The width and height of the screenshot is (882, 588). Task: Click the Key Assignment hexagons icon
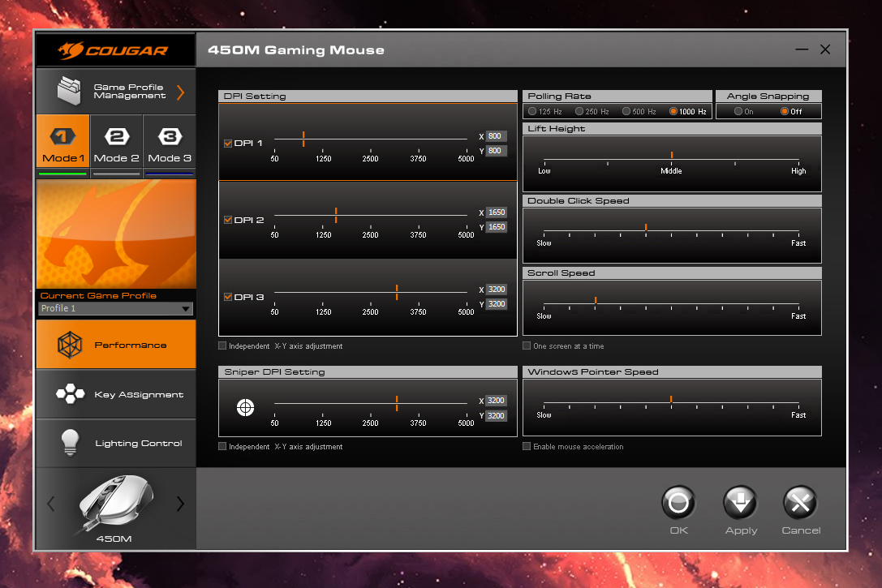coord(71,393)
